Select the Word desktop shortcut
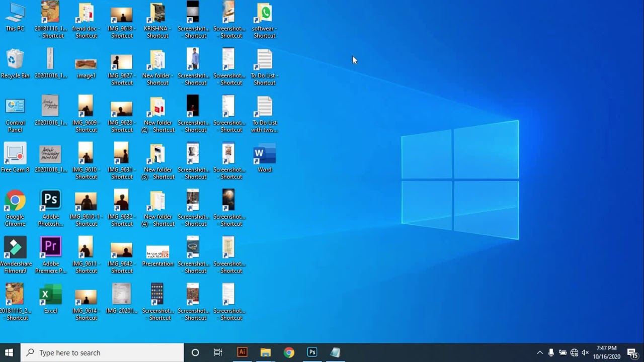 tap(265, 158)
